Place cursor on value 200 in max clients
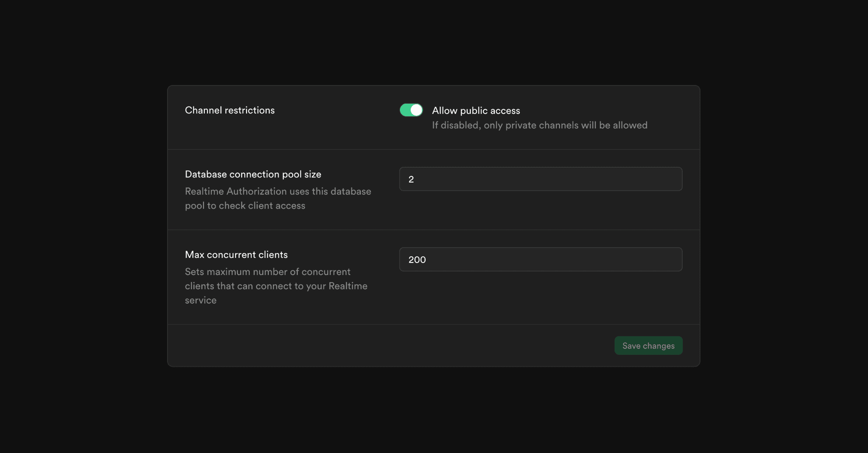 tap(417, 260)
